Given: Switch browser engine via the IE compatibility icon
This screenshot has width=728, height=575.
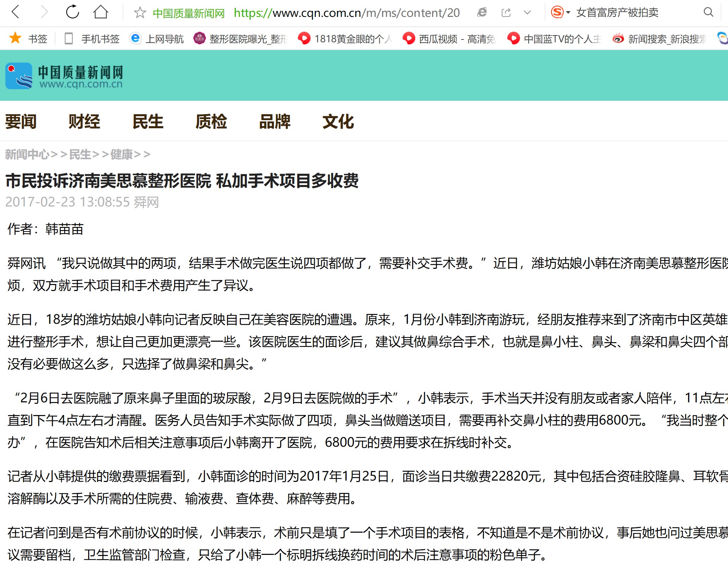Looking at the screenshot, I should coord(482,13).
